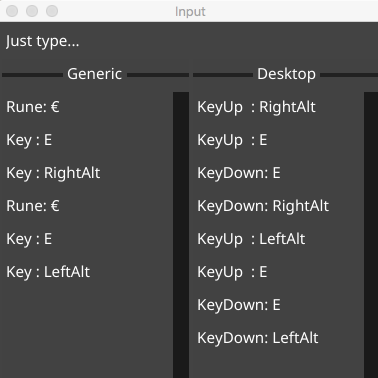Minimize the Input window

point(32,11)
